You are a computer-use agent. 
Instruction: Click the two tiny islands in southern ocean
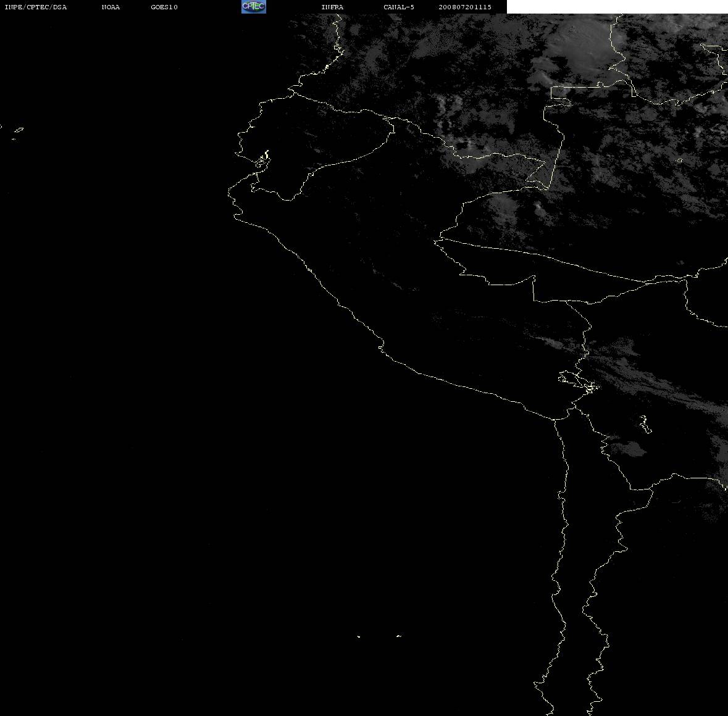coord(379,636)
